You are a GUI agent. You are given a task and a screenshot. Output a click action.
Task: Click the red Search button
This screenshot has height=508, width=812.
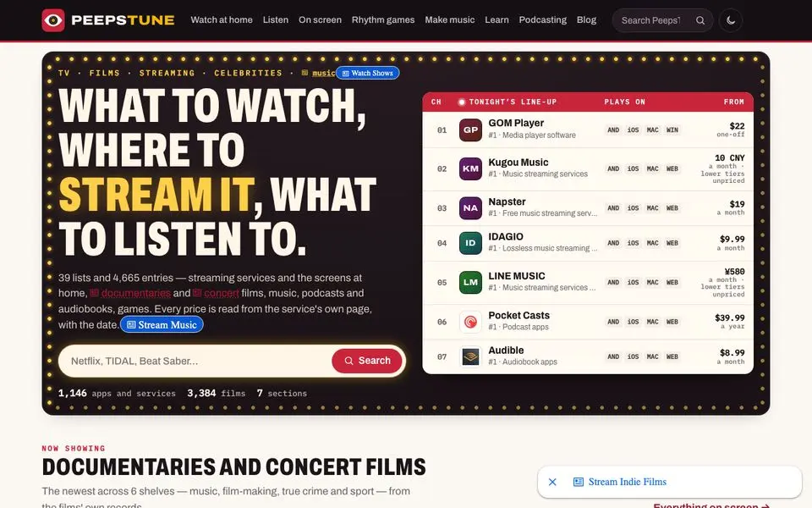pos(367,361)
